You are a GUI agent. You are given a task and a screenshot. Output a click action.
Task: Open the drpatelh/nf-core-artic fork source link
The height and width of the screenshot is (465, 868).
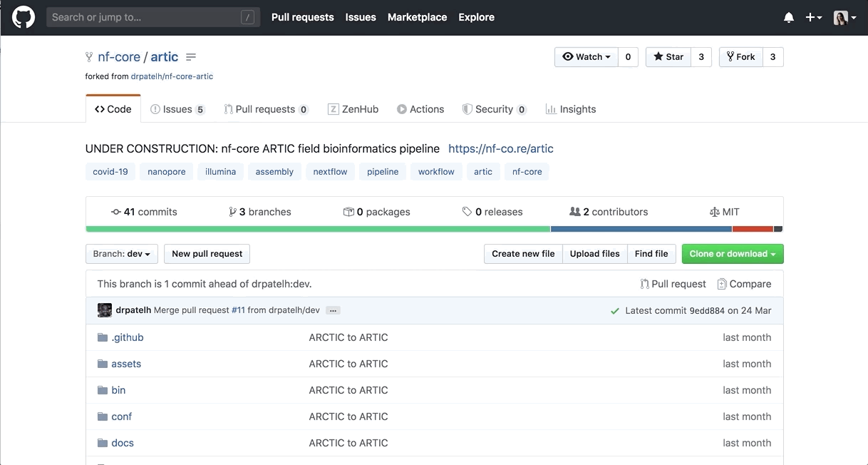(172, 76)
